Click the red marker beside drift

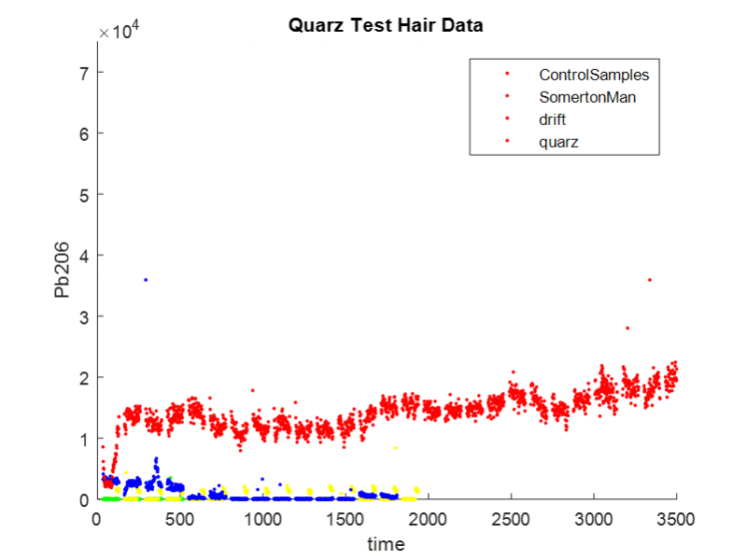click(x=506, y=119)
